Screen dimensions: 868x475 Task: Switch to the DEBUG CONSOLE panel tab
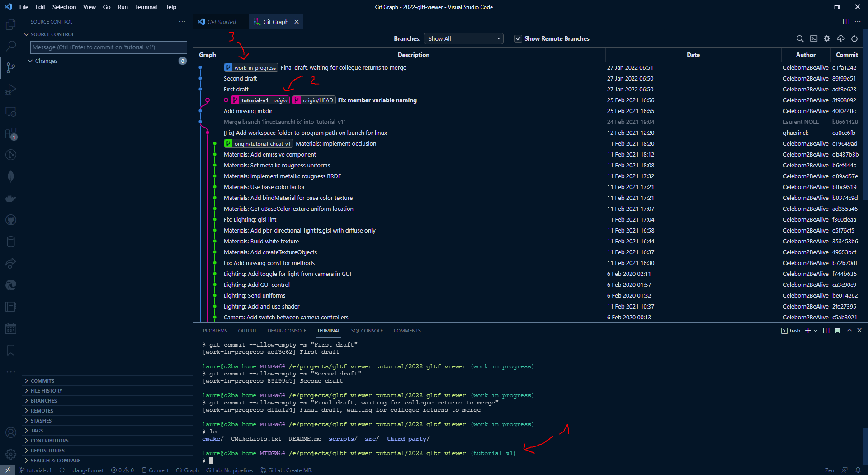coord(287,331)
